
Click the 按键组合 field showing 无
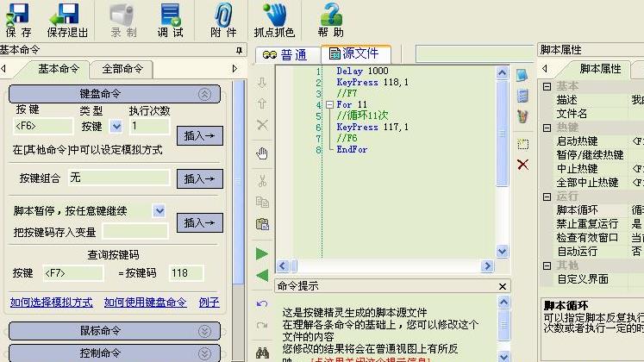point(119,178)
